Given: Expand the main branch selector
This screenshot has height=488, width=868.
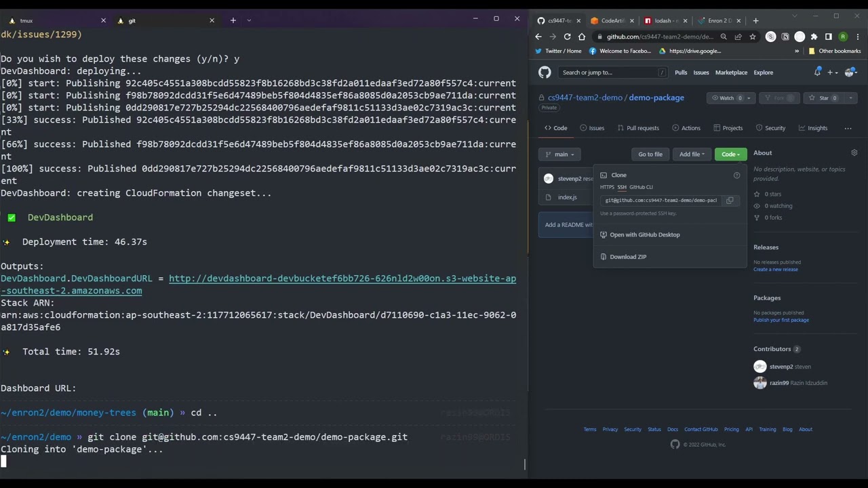Looking at the screenshot, I should (559, 155).
